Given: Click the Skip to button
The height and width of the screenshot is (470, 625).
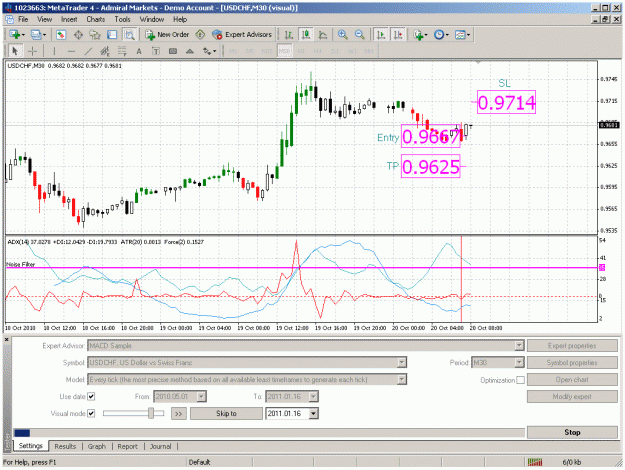Looking at the screenshot, I should click(x=226, y=413).
